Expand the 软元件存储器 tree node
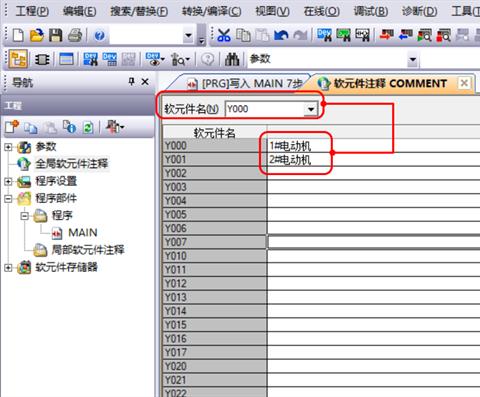 tap(8, 267)
